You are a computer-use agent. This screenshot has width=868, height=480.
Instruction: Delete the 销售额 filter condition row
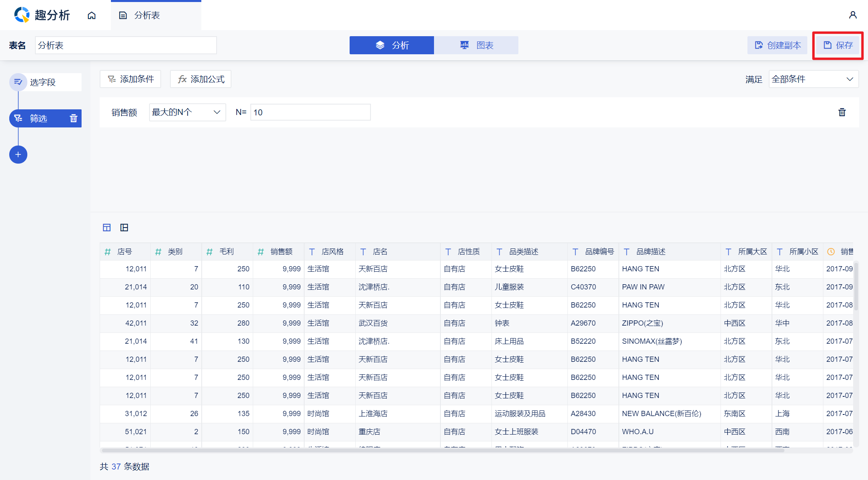[x=842, y=112]
